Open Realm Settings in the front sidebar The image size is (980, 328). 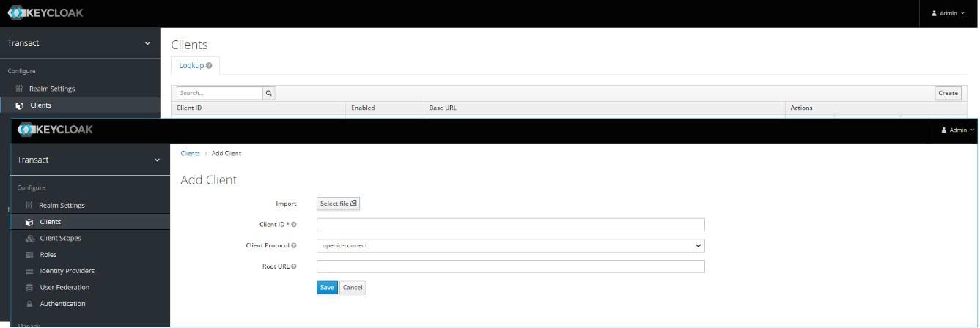(x=62, y=206)
